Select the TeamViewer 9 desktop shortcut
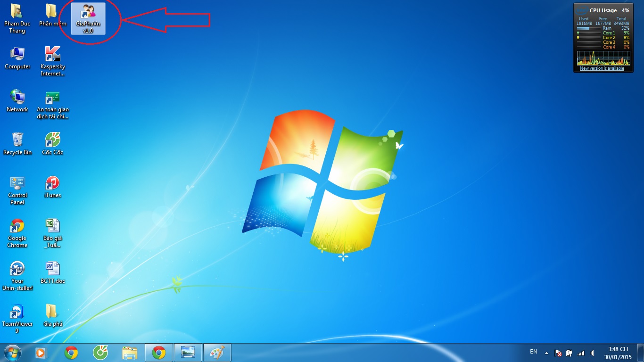The width and height of the screenshot is (644, 362). click(x=17, y=319)
